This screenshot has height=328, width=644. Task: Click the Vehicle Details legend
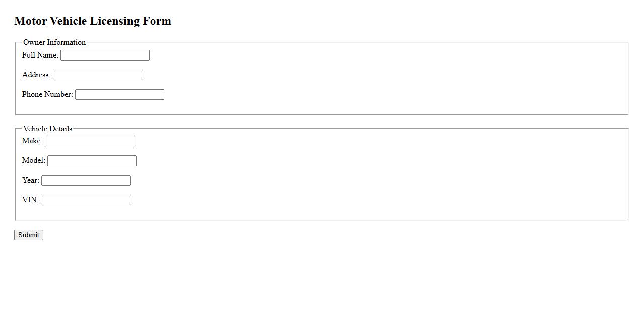tap(47, 129)
